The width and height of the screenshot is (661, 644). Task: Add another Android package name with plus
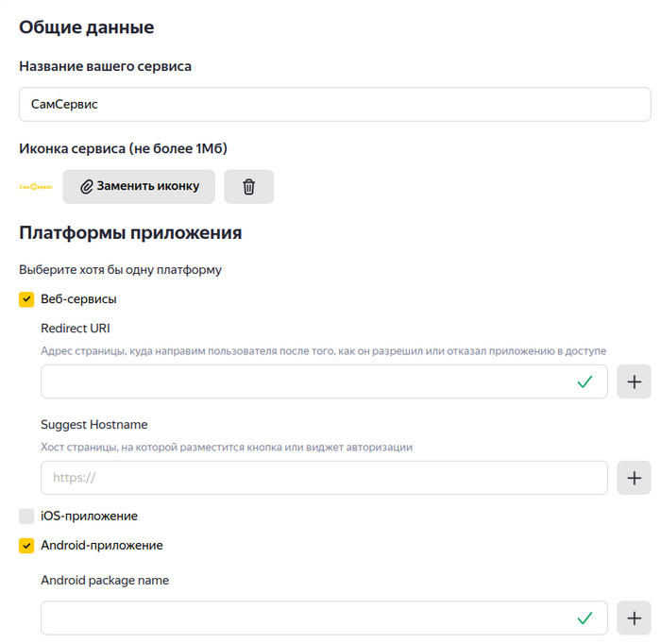[634, 619]
